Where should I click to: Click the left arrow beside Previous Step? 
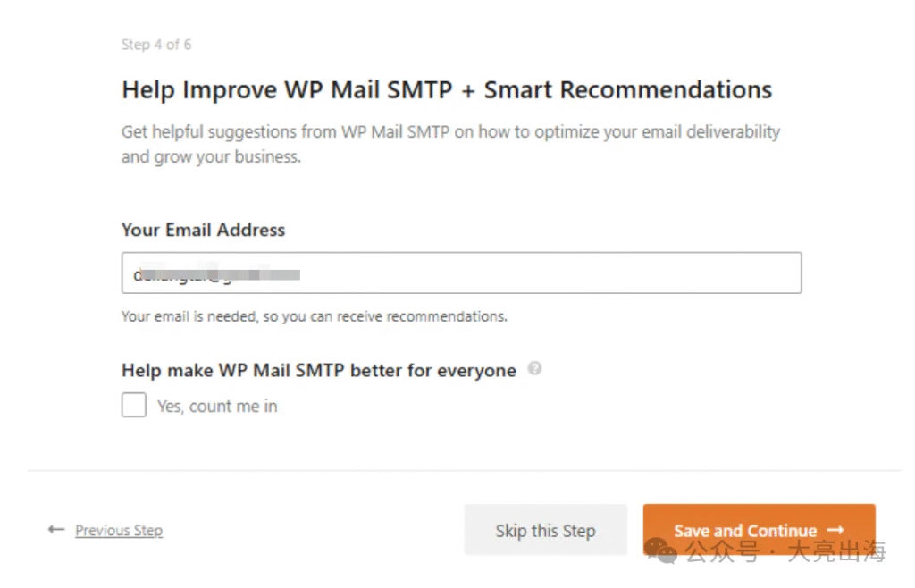(x=56, y=530)
